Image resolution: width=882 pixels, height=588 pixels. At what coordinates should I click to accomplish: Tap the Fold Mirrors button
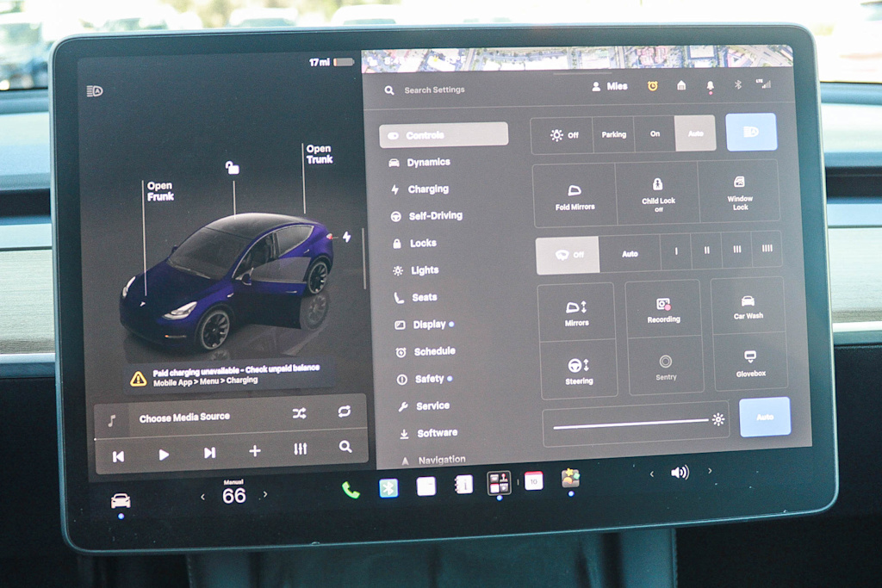pos(575,196)
